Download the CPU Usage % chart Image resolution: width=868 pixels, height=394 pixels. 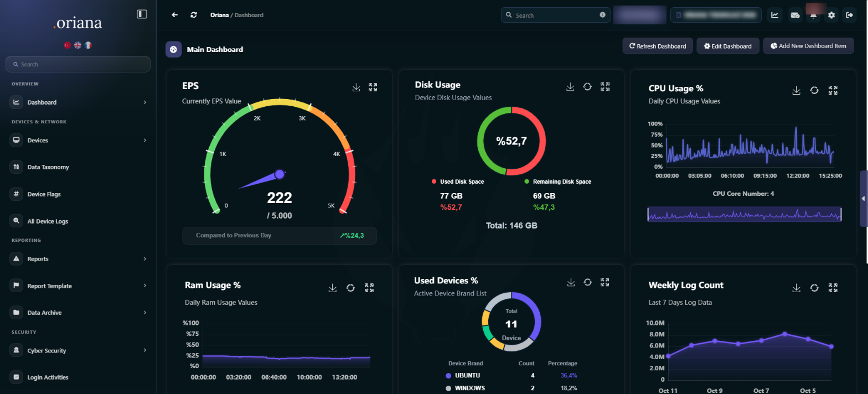(797, 90)
